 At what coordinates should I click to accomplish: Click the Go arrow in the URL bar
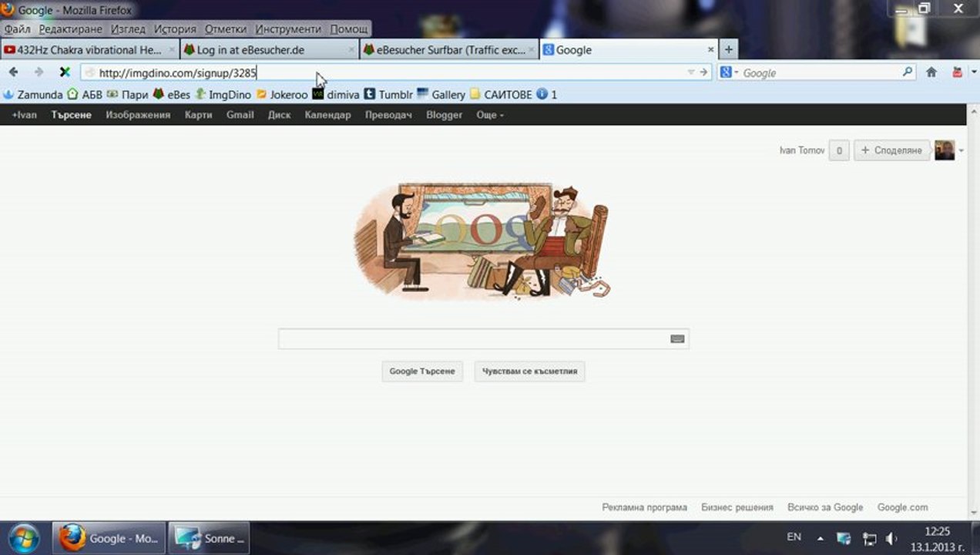[703, 72]
